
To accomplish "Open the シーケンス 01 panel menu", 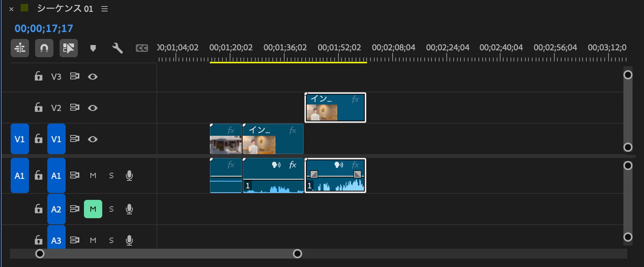I will coord(105,9).
